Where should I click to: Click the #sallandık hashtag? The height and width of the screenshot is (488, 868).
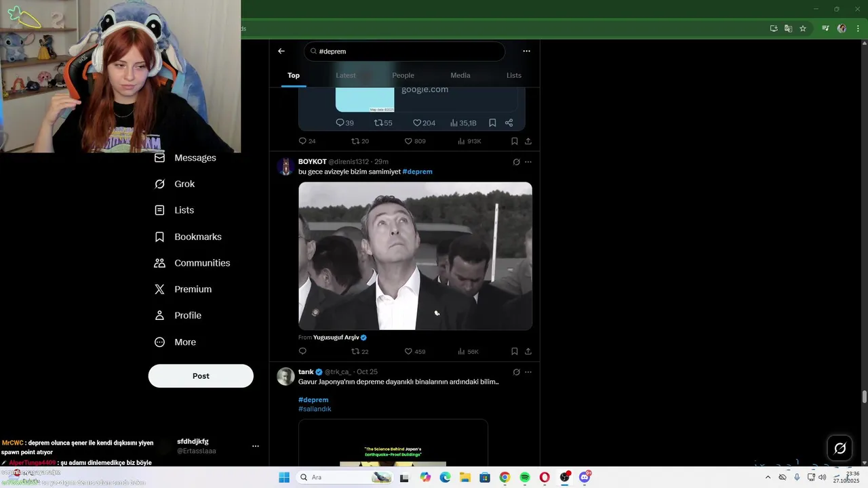tap(315, 409)
